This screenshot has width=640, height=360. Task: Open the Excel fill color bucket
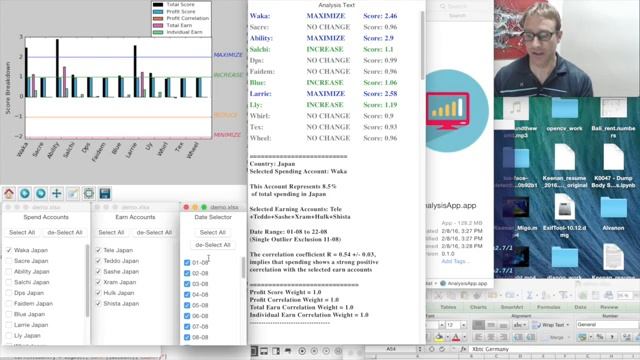coord(439,337)
